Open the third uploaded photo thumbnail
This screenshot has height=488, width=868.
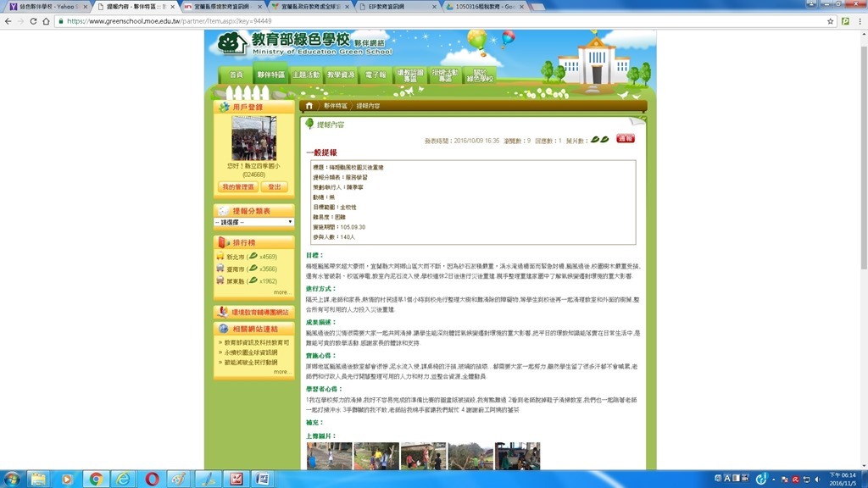tap(424, 456)
